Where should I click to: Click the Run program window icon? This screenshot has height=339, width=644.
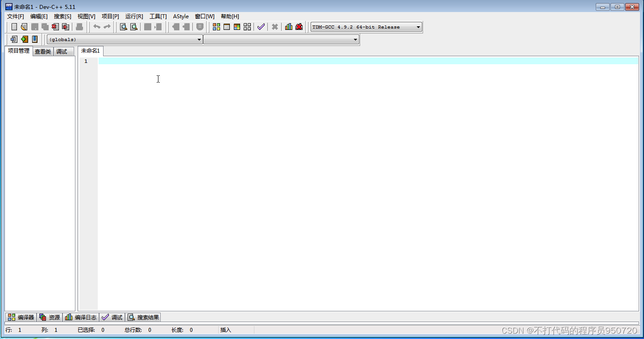pos(227,27)
